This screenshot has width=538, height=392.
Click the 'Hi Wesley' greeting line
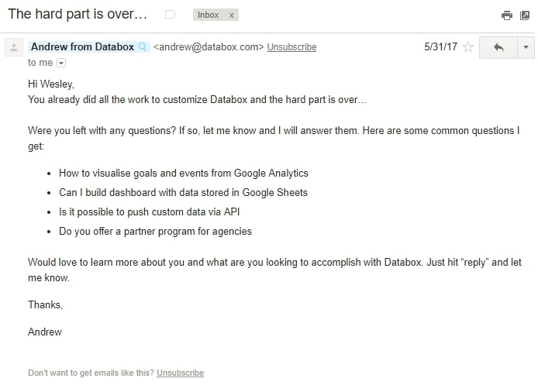coord(51,84)
